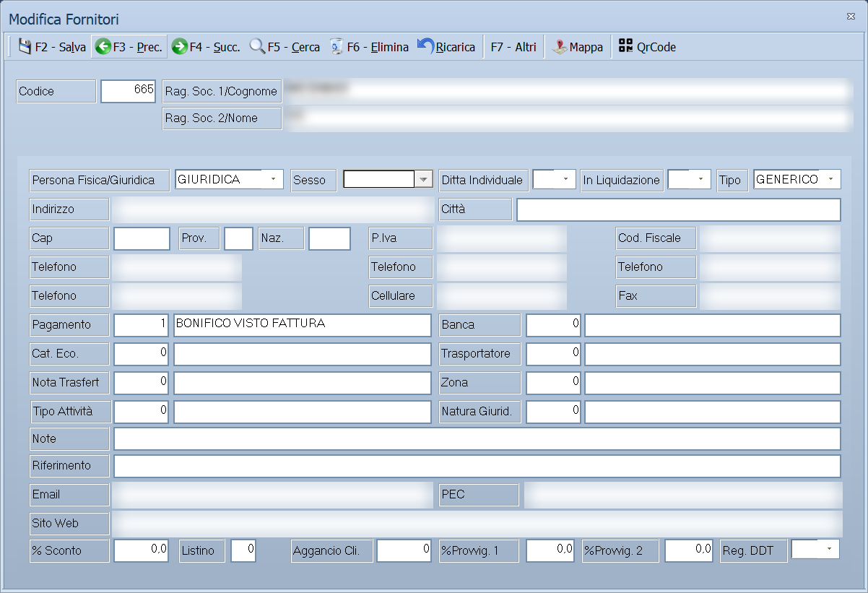
Task: Select the Listino number field
Action: (243, 550)
